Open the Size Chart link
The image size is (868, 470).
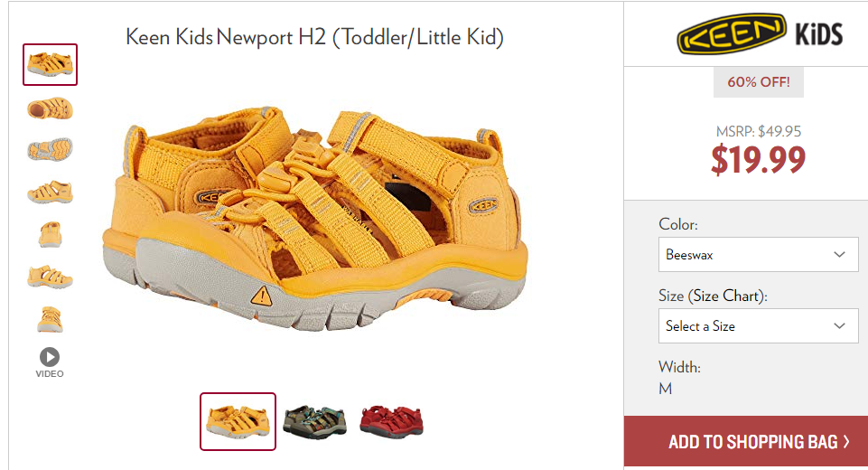727,296
